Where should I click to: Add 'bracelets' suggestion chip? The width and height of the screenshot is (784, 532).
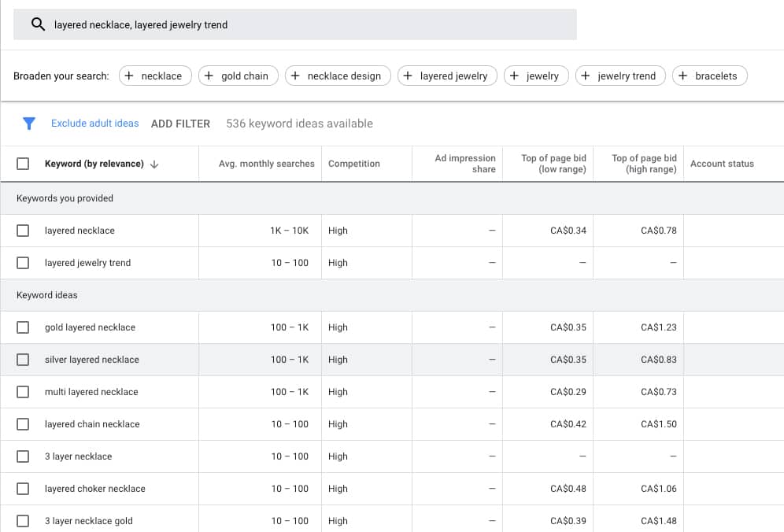tap(710, 76)
